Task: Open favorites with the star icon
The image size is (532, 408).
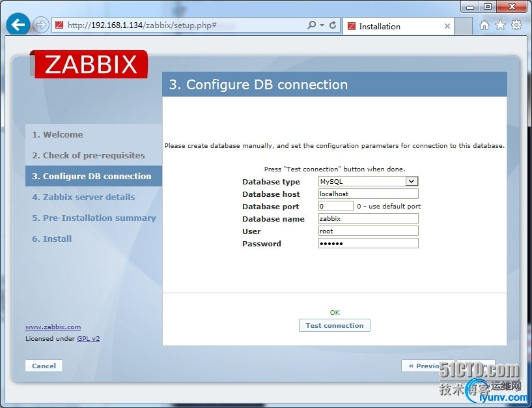Action: [501, 25]
